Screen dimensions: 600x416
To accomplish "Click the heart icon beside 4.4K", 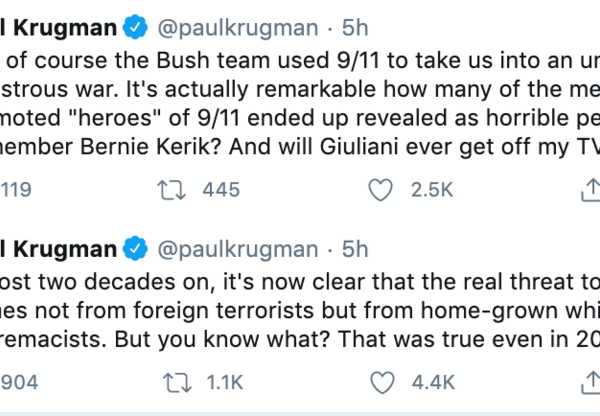I will (380, 380).
